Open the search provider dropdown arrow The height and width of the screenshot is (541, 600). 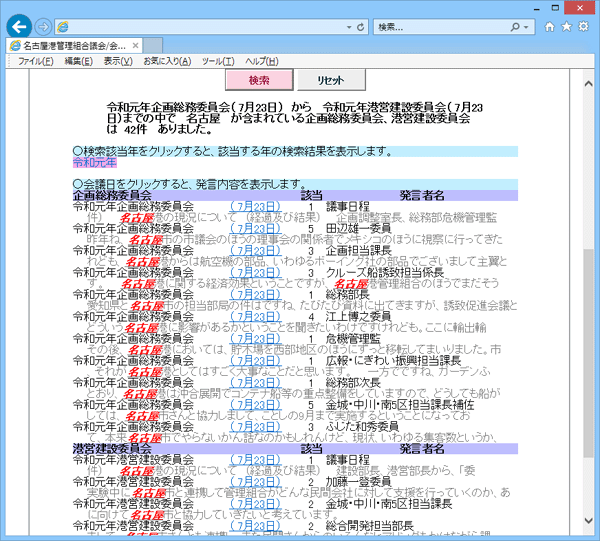[526, 27]
